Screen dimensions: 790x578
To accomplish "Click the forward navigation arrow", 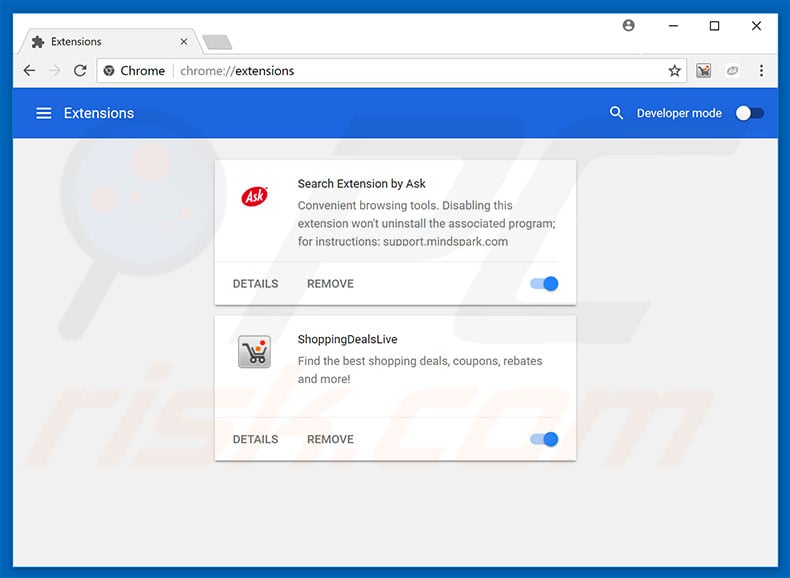I will tap(54, 71).
